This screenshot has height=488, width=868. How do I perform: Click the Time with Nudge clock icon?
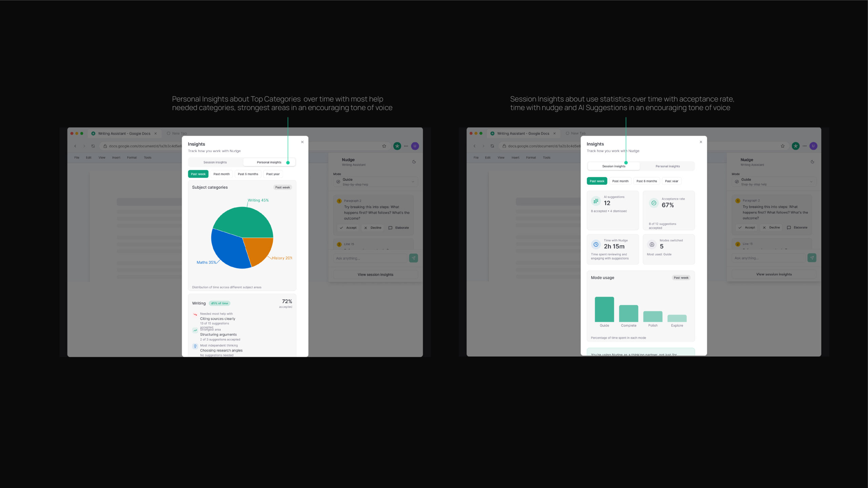[x=596, y=244]
